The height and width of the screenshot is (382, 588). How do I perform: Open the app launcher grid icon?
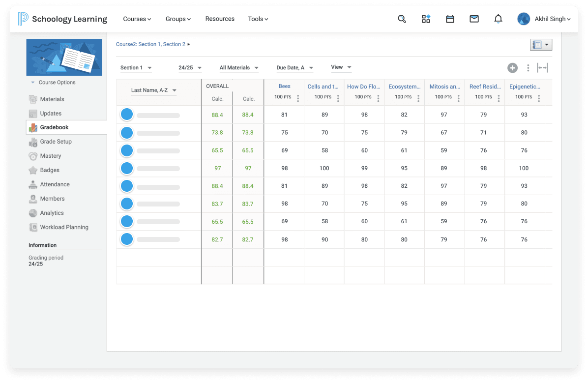[x=426, y=18]
